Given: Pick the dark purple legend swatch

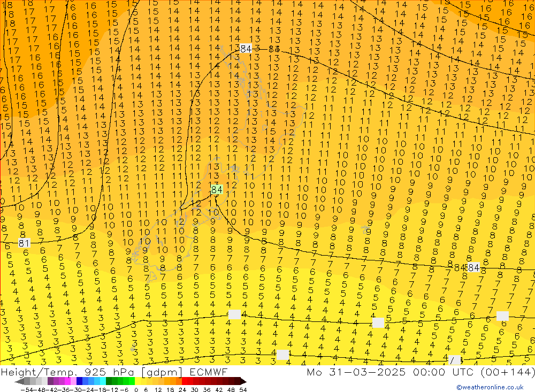Looking at the screenshot, I should pos(50,381).
